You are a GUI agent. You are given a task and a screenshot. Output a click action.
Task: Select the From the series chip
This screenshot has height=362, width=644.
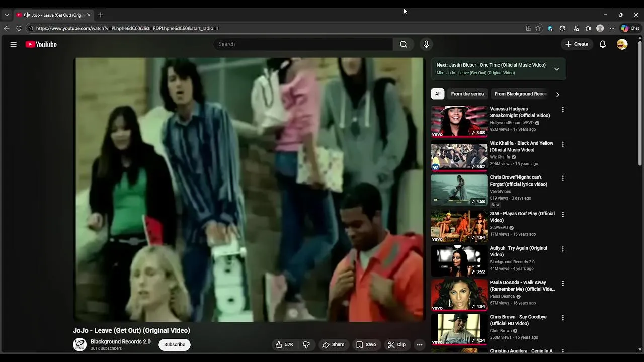click(467, 94)
